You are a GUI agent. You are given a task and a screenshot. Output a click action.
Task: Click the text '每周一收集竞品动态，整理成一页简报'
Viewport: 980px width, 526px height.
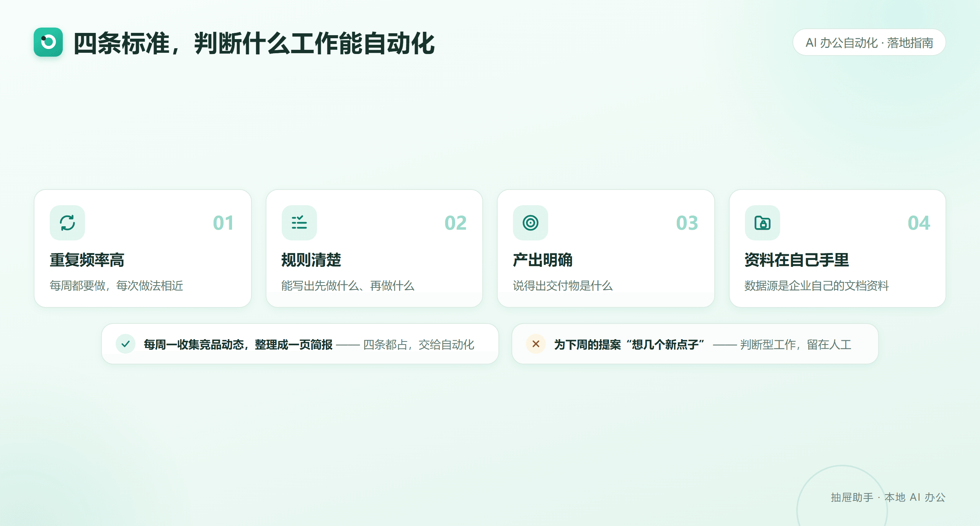click(x=238, y=345)
